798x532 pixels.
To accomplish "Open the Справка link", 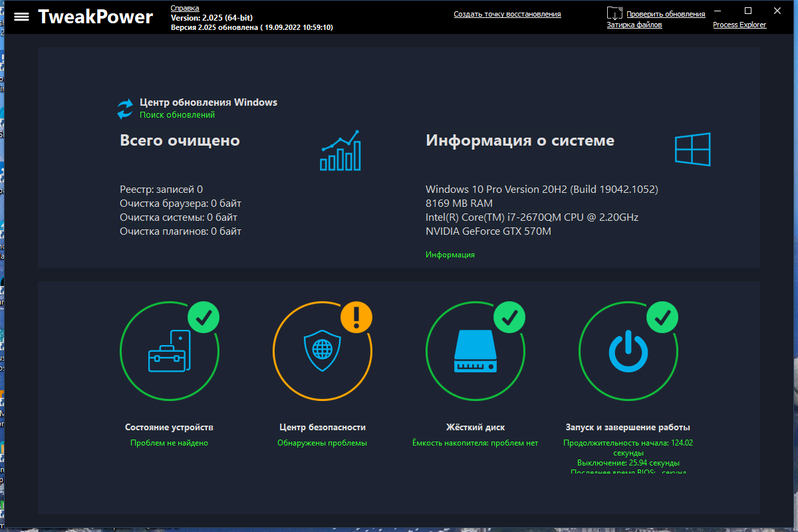I will pos(185,8).
